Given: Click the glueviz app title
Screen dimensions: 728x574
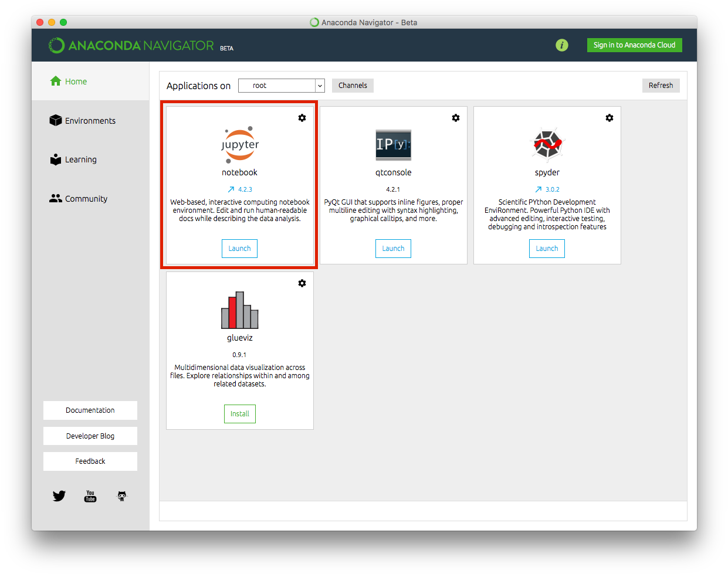Looking at the screenshot, I should 240,338.
